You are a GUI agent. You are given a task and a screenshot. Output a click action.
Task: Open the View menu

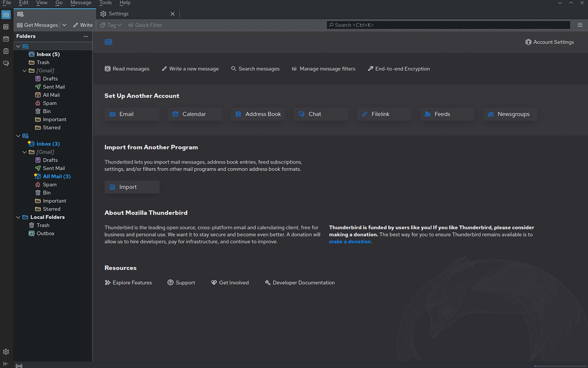[x=42, y=3]
